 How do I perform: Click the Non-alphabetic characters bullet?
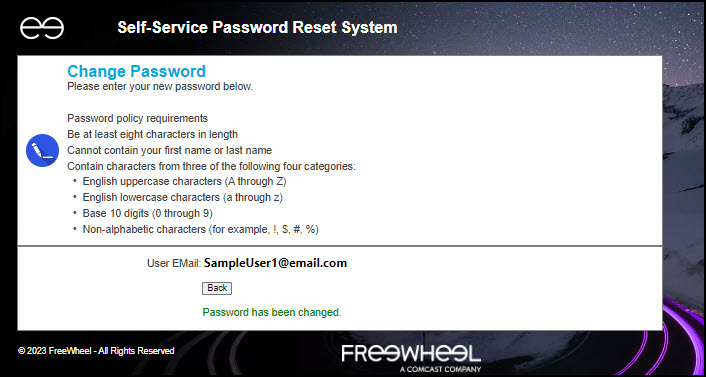[x=201, y=229]
